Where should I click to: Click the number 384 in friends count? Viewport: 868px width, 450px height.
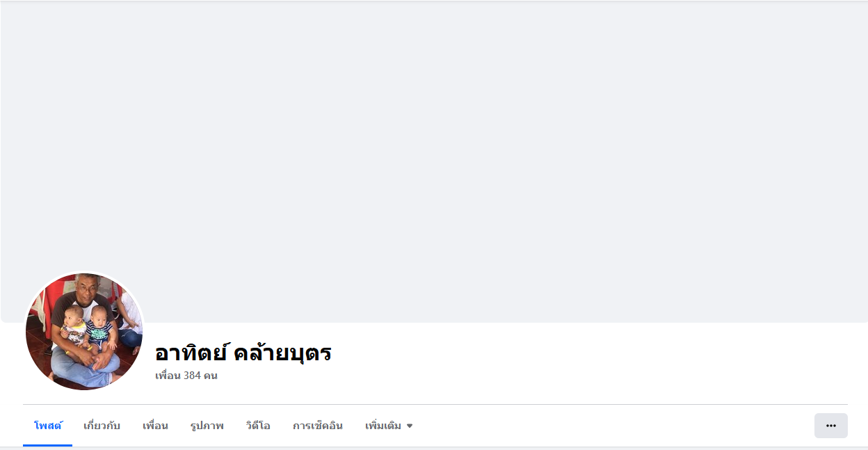[193, 376]
